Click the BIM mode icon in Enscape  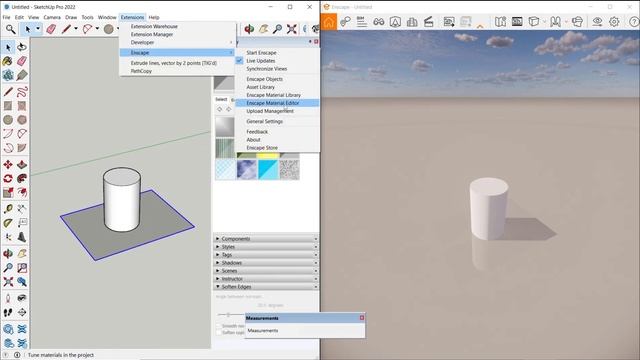[361, 22]
